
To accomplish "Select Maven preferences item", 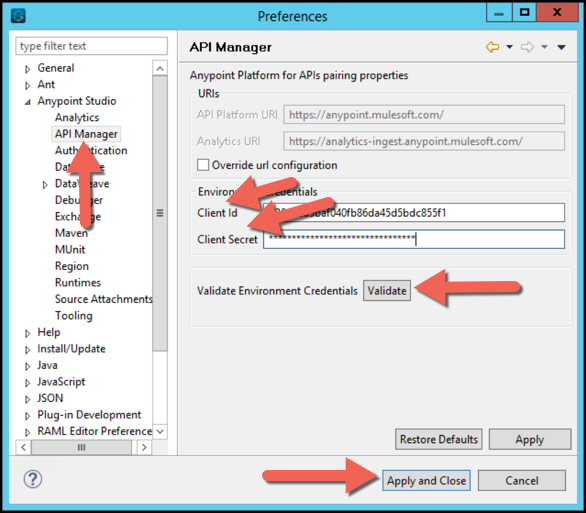I will (71, 233).
